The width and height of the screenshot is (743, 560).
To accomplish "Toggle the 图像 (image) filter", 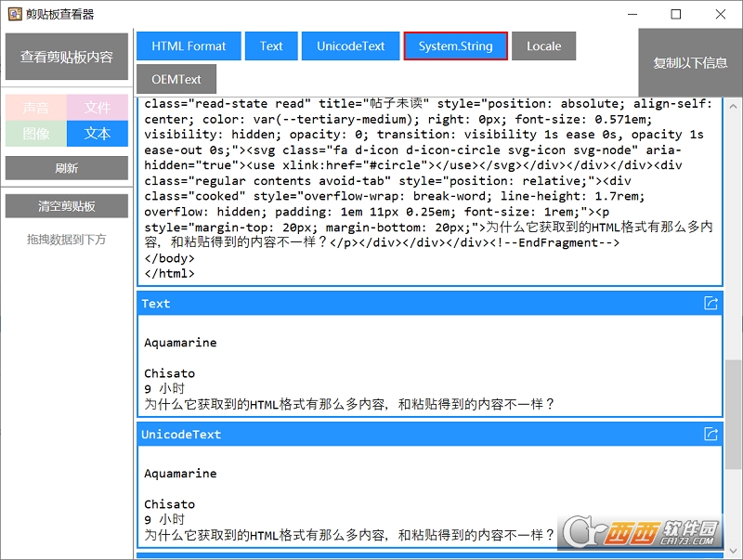I will [36, 134].
